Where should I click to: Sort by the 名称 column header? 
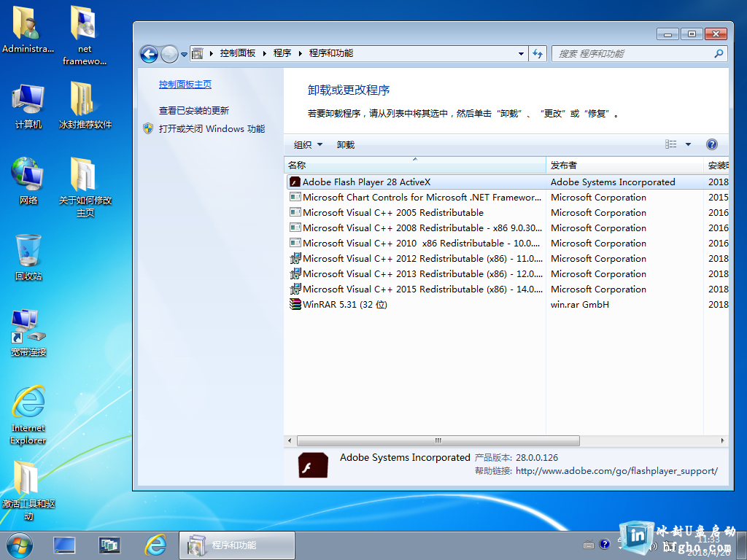coord(415,166)
